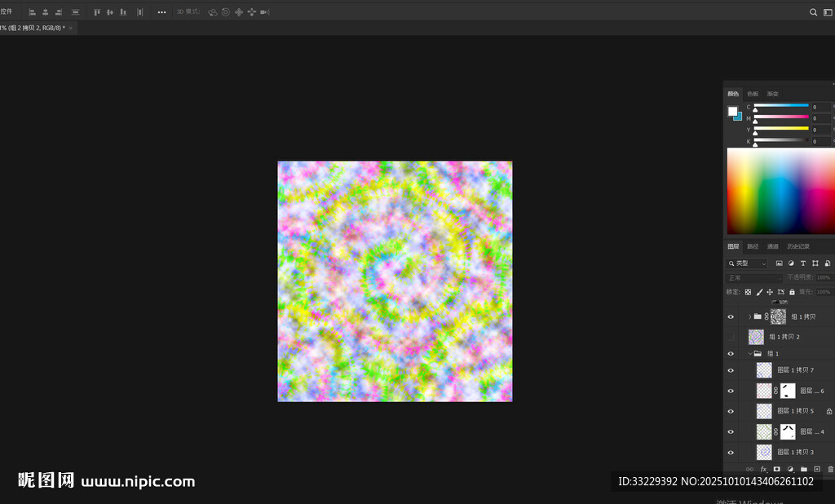The height and width of the screenshot is (504, 835).
Task: Open the three-dots more align options
Action: [x=161, y=11]
